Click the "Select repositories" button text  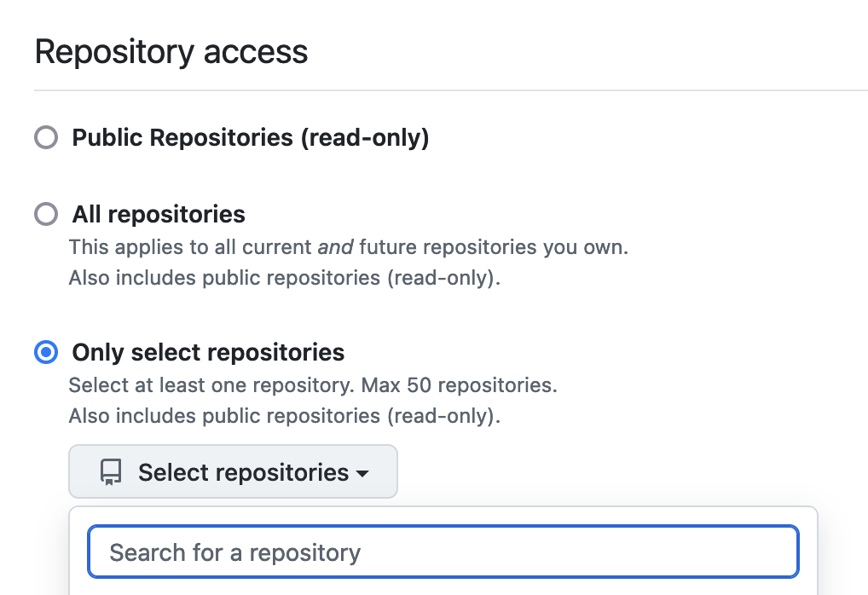243,472
